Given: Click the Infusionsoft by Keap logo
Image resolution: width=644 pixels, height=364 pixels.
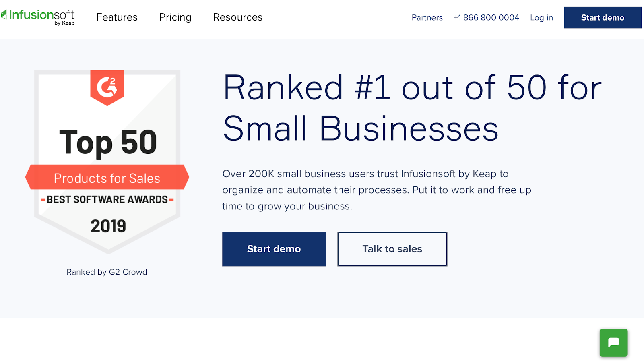Looking at the screenshot, I should pyautogui.click(x=38, y=17).
